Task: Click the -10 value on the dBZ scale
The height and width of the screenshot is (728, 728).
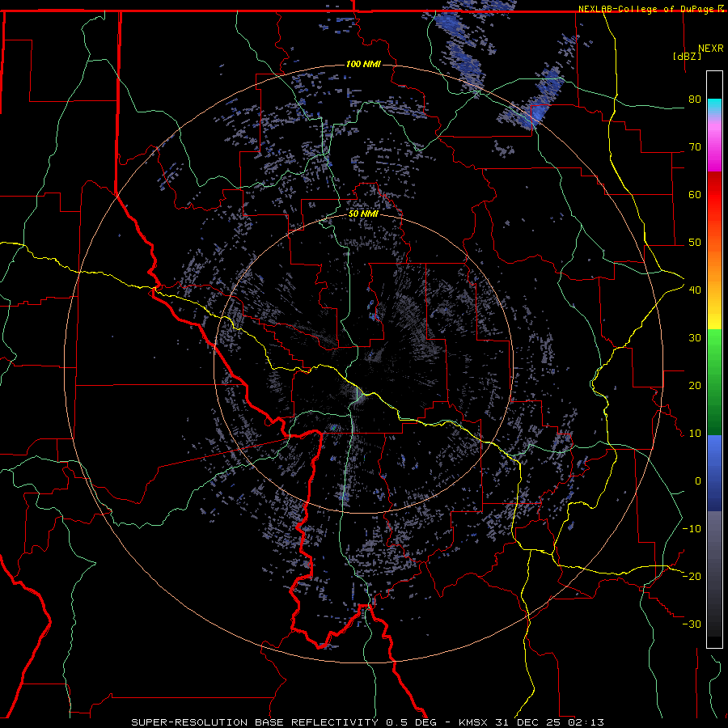Action: pyautogui.click(x=692, y=529)
